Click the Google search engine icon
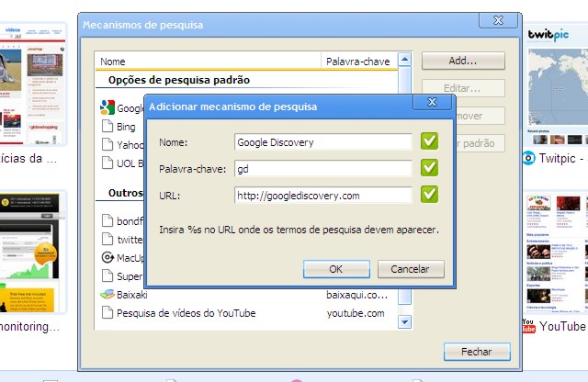The width and height of the screenshot is (588, 382). click(x=107, y=107)
